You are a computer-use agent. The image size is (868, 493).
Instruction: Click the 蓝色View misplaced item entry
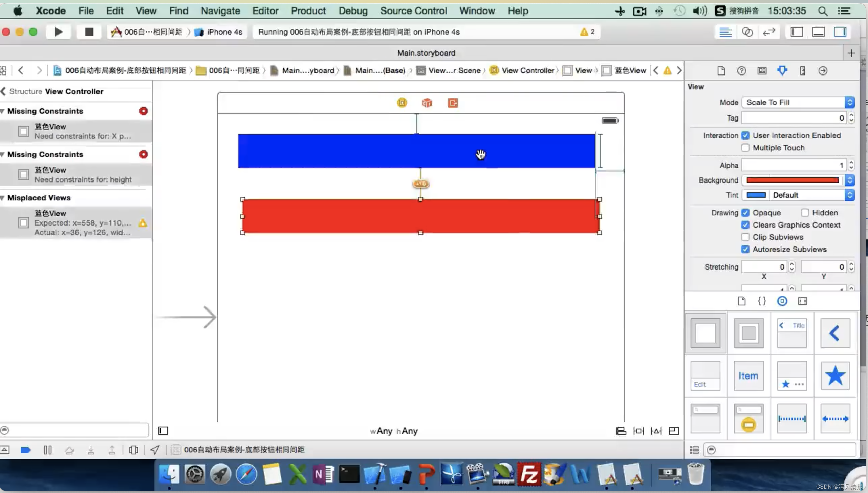click(x=78, y=222)
